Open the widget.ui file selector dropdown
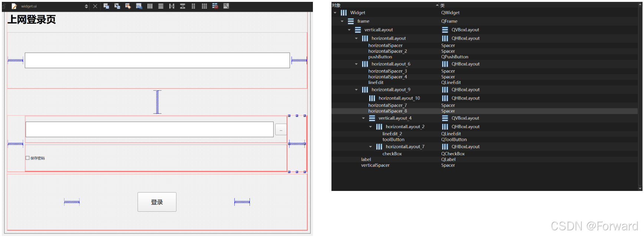The image size is (644, 237). pos(86,6)
